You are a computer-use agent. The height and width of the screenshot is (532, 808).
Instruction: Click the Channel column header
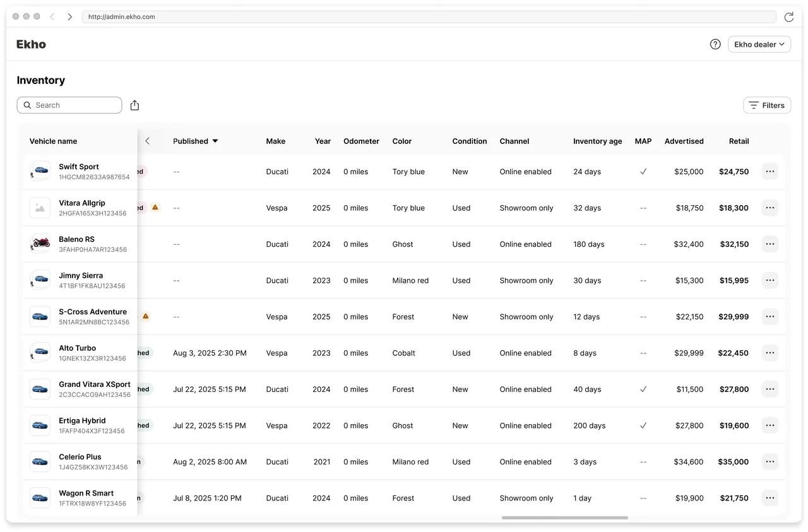click(514, 141)
